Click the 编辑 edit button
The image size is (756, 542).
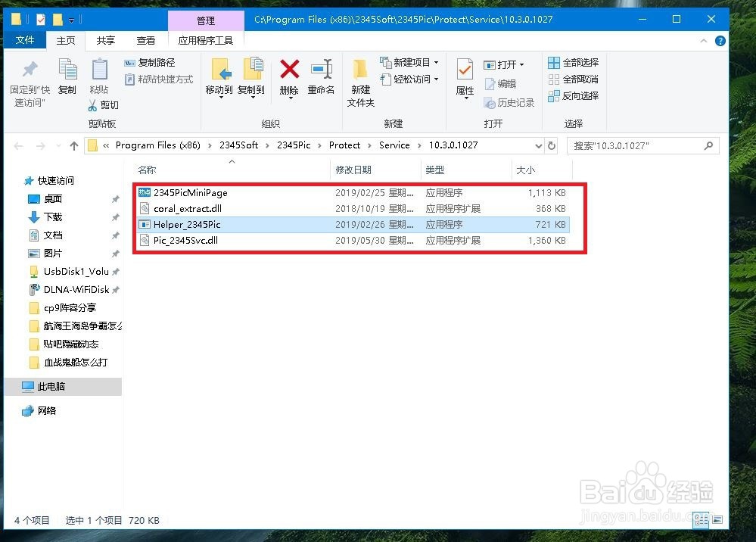[x=500, y=84]
